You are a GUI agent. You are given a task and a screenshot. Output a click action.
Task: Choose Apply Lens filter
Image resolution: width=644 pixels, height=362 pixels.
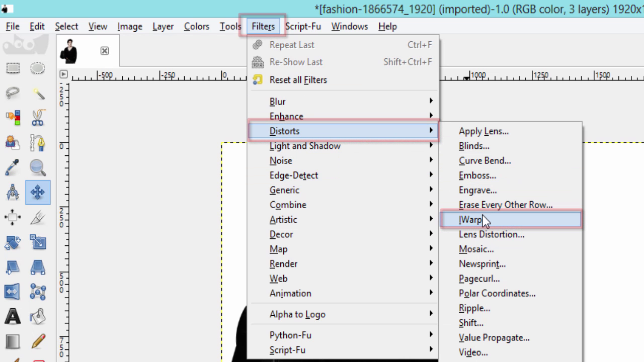tap(511, 131)
